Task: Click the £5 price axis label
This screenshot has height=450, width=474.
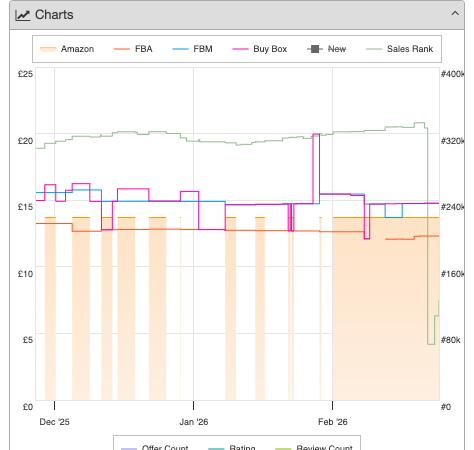Action: (x=28, y=340)
